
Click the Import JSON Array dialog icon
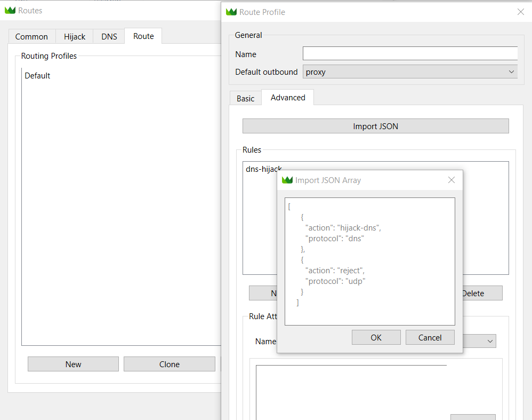pyautogui.click(x=287, y=180)
